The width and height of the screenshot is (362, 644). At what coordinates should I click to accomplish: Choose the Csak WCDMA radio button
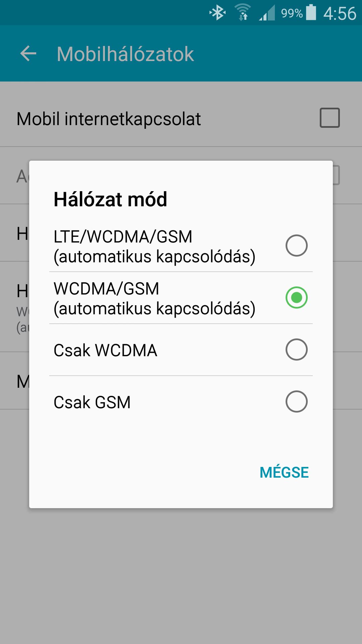click(297, 350)
